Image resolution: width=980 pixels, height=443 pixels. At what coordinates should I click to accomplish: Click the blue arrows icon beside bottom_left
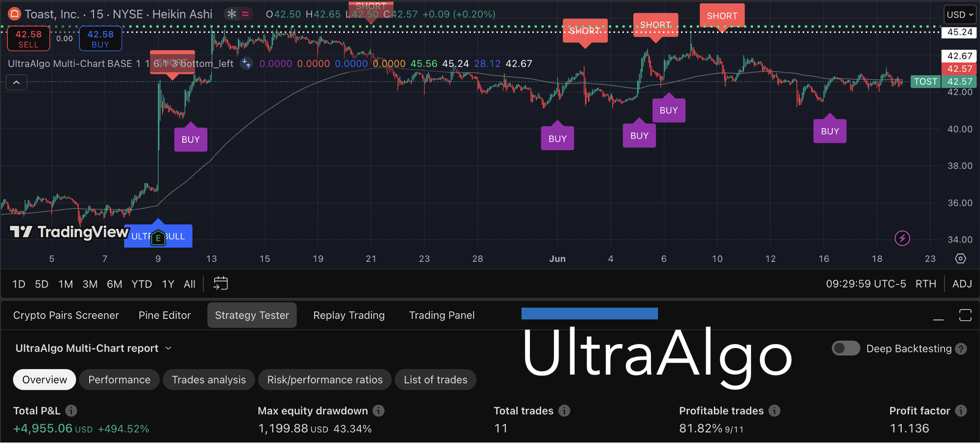tap(246, 63)
